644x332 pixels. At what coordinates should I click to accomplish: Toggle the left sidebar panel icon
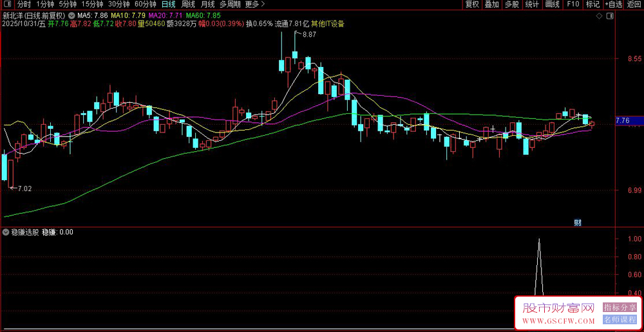click(7, 5)
